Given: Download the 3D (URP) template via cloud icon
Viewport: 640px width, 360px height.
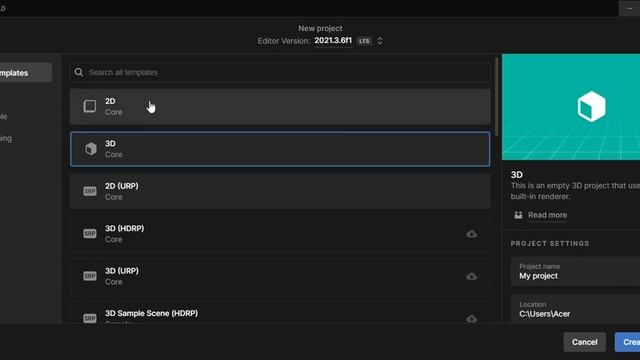Looking at the screenshot, I should (x=471, y=276).
